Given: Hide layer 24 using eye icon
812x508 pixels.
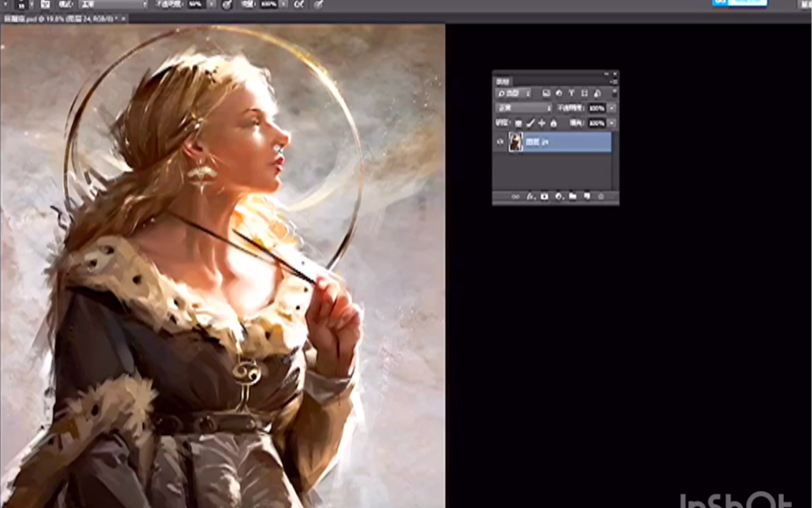Looking at the screenshot, I should 500,142.
